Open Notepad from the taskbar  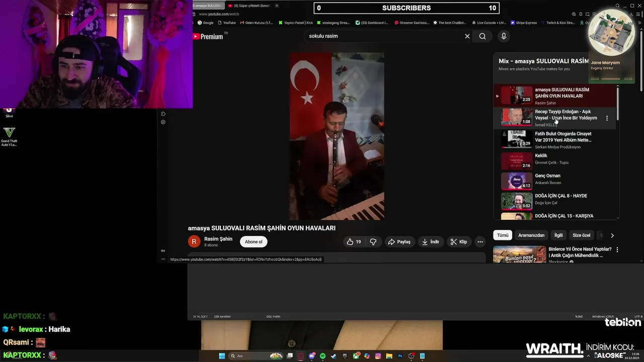coord(423,356)
